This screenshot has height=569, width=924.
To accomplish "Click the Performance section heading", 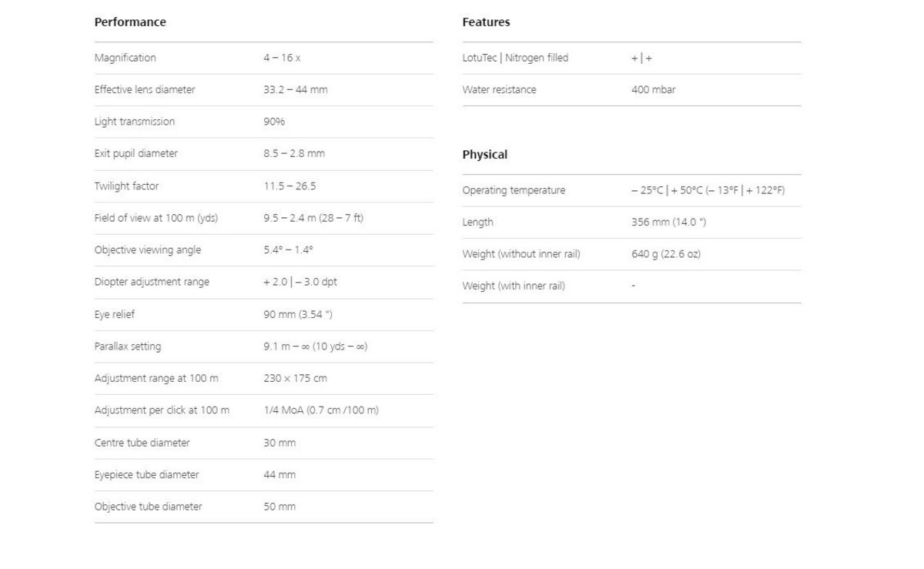I will [130, 22].
